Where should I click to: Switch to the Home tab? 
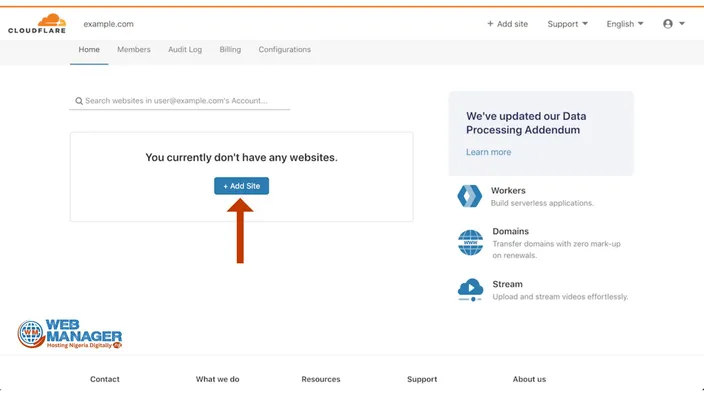[89, 49]
